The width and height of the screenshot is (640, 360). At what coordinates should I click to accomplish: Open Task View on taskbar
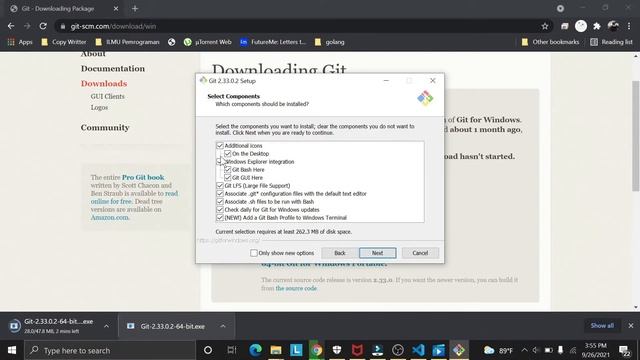(x=231, y=350)
